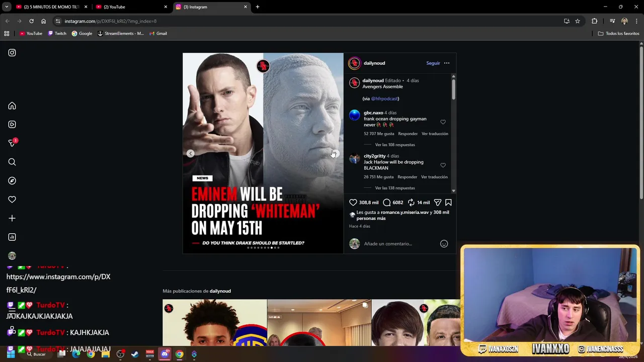The height and width of the screenshot is (362, 644).
Task: Follow dailynoud with Seguir button
Action: click(x=433, y=63)
